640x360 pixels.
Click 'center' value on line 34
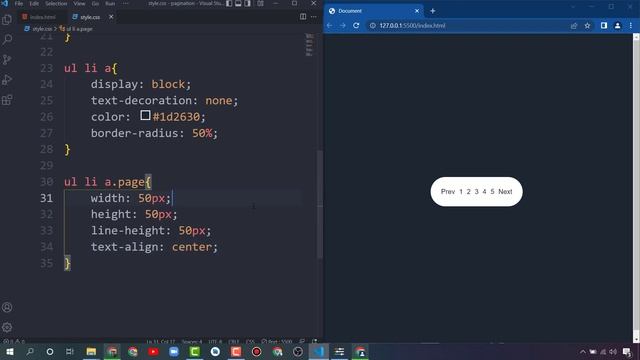192,247
